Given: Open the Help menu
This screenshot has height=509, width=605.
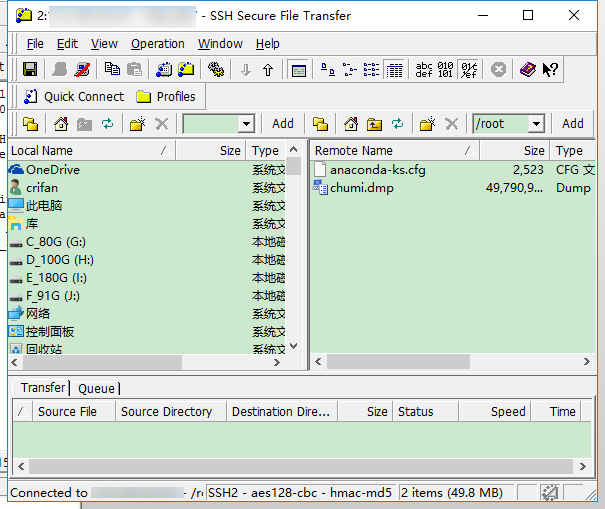Looking at the screenshot, I should click(x=267, y=44).
